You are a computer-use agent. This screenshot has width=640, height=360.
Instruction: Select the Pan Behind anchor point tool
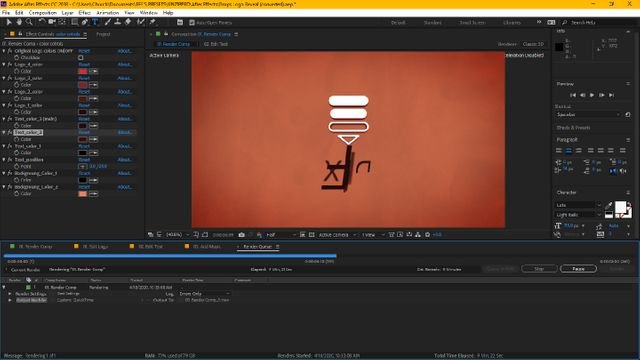(62, 22)
